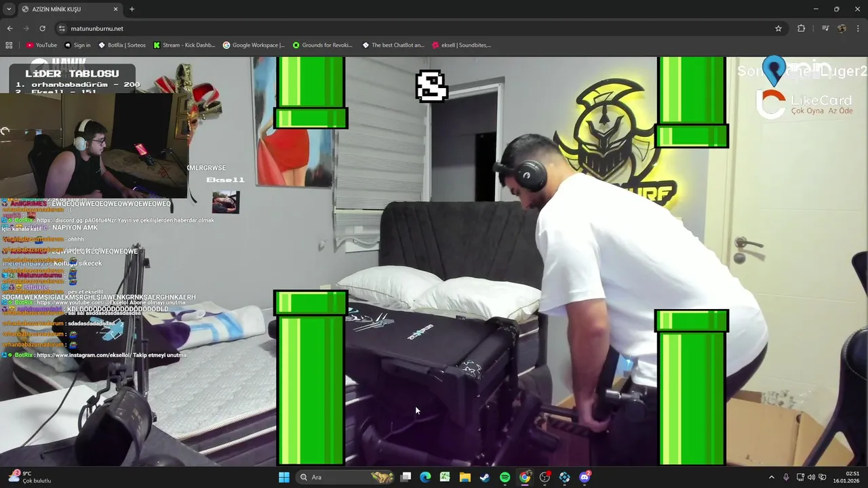
Task: Show hidden system tray icons
Action: click(x=771, y=477)
